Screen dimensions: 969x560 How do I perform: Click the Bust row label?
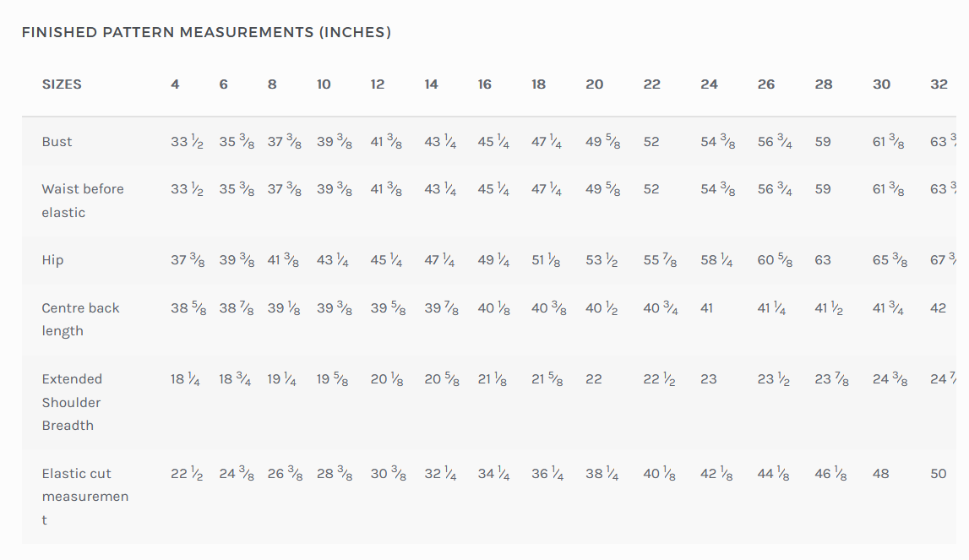[x=57, y=142]
